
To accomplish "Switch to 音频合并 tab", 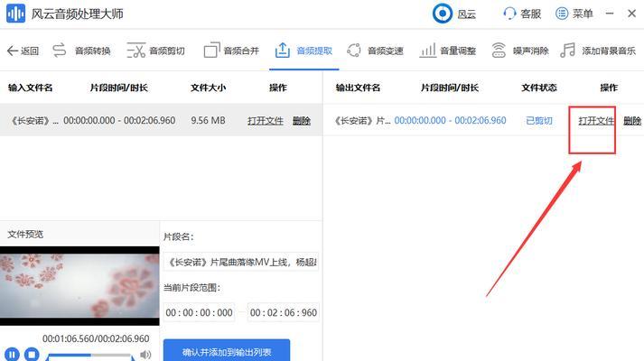I will coord(231,51).
